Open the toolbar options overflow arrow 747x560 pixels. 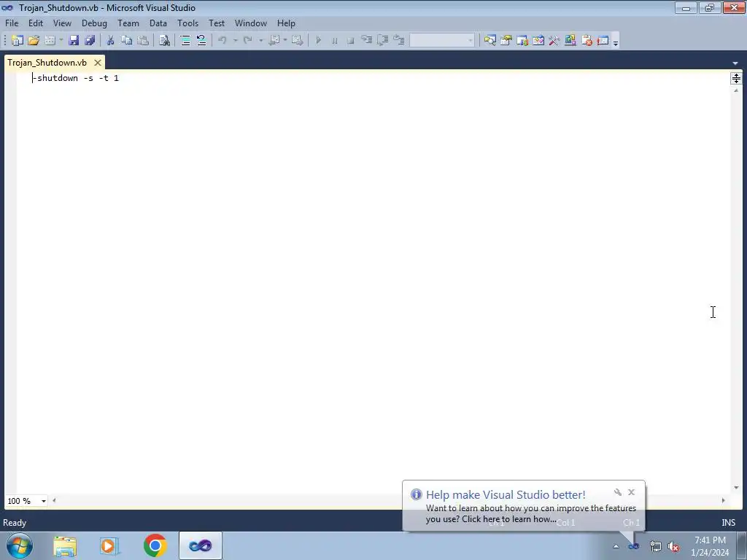point(616,42)
